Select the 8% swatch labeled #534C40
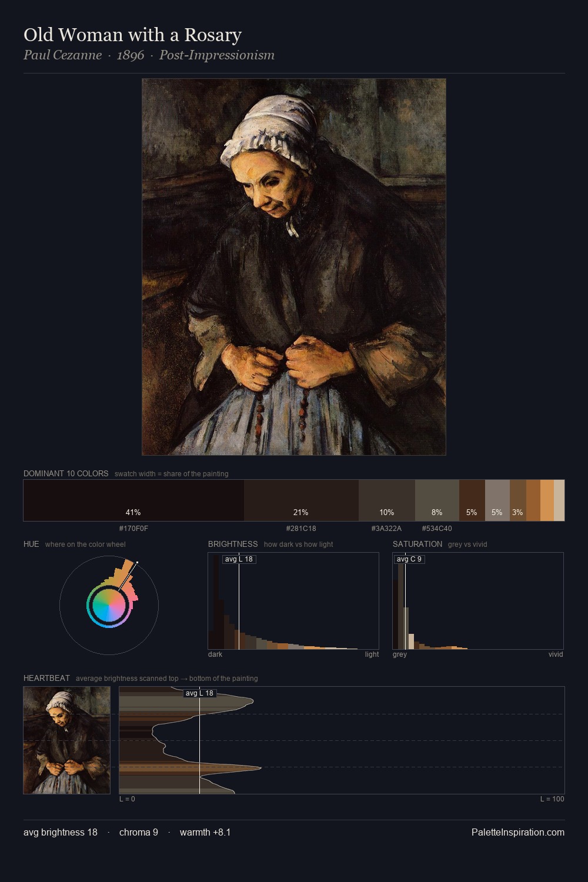This screenshot has width=588, height=882. (x=437, y=500)
